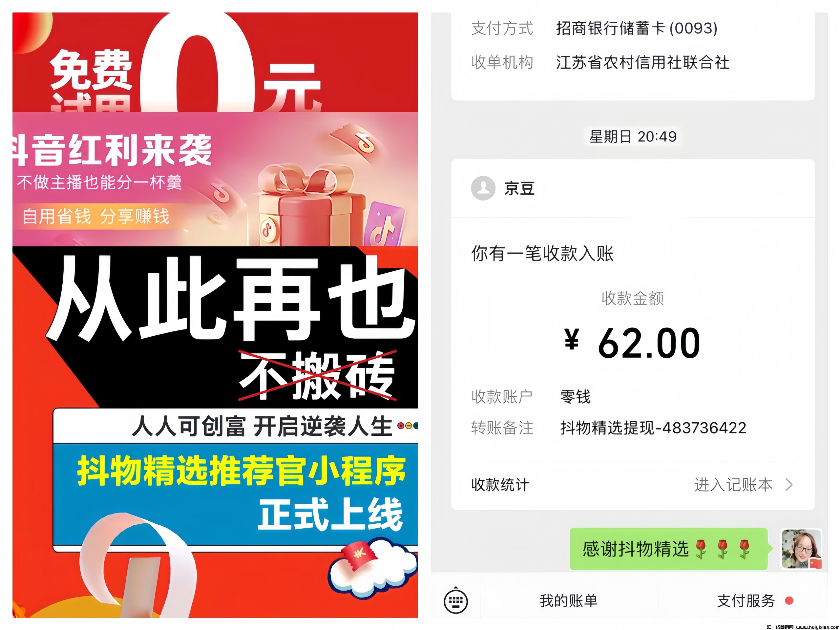The height and width of the screenshot is (630, 840).
Task: Tap the ¥62.00 payment amount
Action: click(x=632, y=343)
